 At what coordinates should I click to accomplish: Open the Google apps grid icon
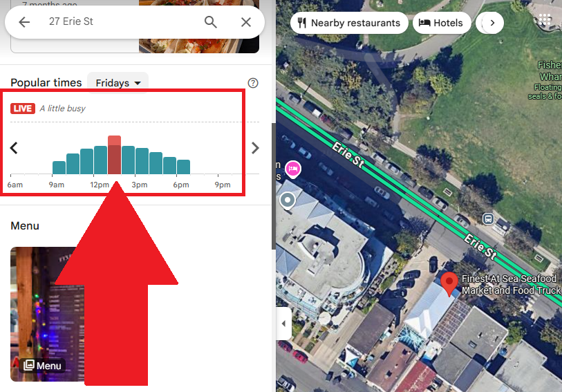point(544,20)
